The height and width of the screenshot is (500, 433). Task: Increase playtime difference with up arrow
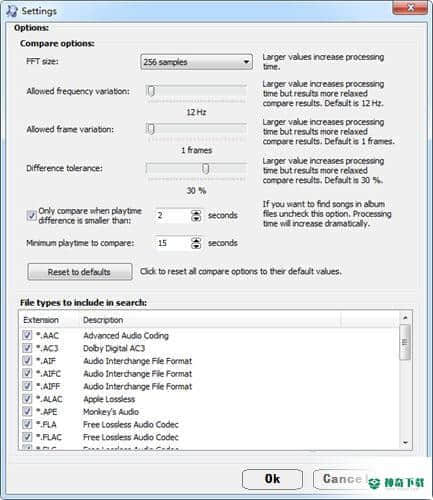coord(196,212)
